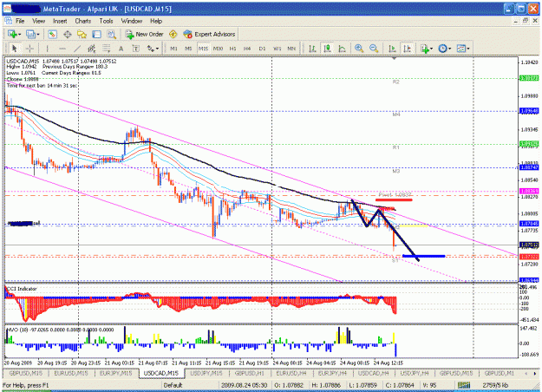Toggle the M15 timeframe button

pos(203,49)
